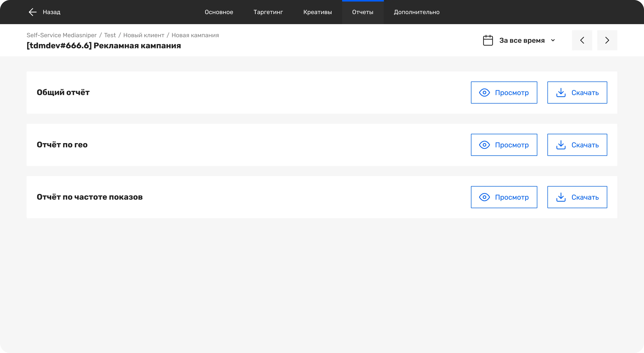Click eye icon for frequency report
The width and height of the screenshot is (644, 353).
484,197
